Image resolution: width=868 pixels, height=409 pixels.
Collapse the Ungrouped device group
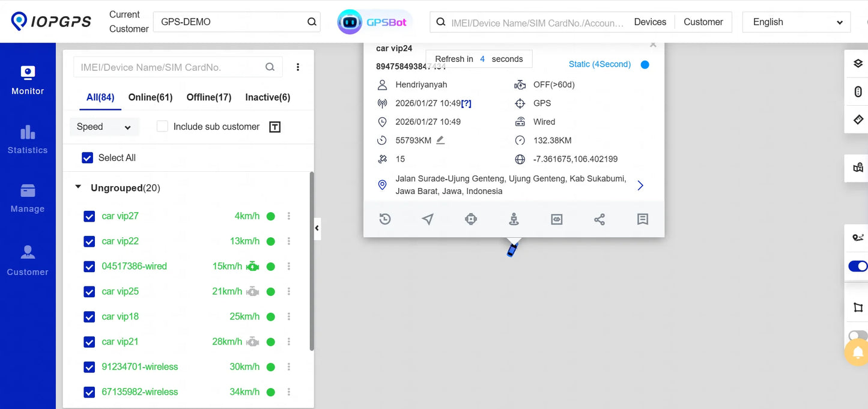pyautogui.click(x=78, y=187)
